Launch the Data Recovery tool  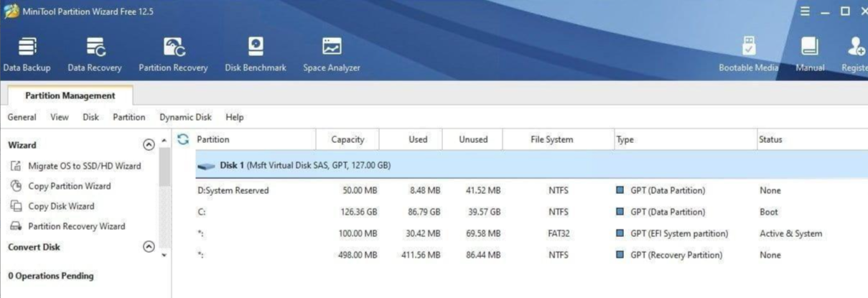pos(95,55)
